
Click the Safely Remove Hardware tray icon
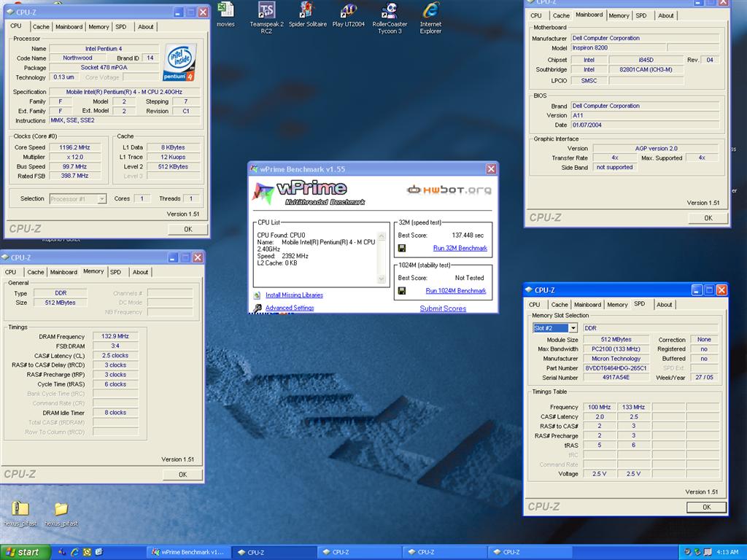point(697,553)
